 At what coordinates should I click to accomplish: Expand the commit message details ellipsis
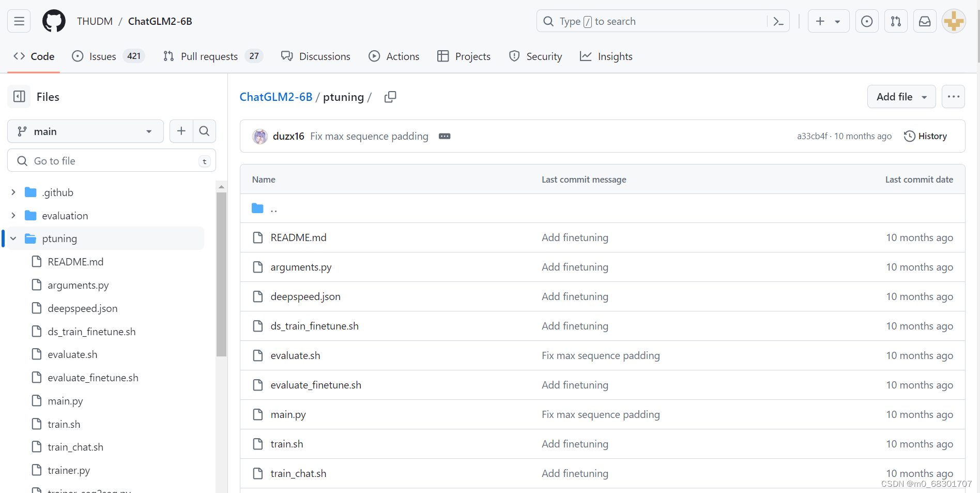(445, 136)
